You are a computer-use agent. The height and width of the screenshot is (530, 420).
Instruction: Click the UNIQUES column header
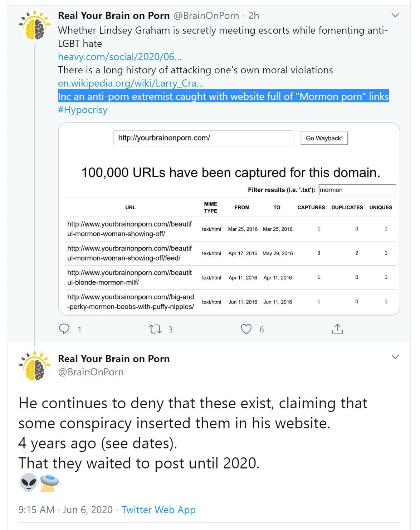point(381,207)
